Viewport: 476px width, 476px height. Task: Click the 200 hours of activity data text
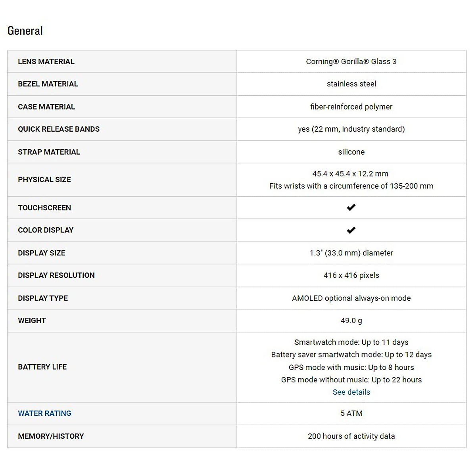point(351,436)
